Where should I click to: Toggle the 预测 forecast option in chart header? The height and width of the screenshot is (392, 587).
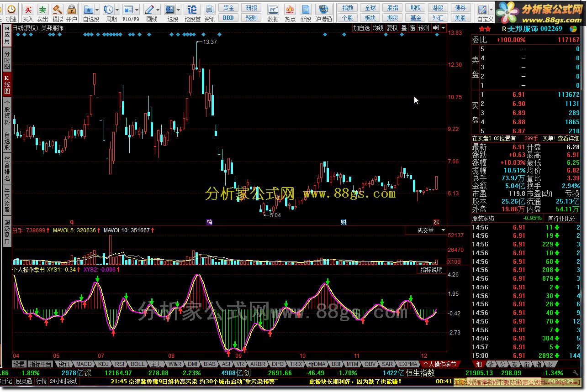pos(424,28)
